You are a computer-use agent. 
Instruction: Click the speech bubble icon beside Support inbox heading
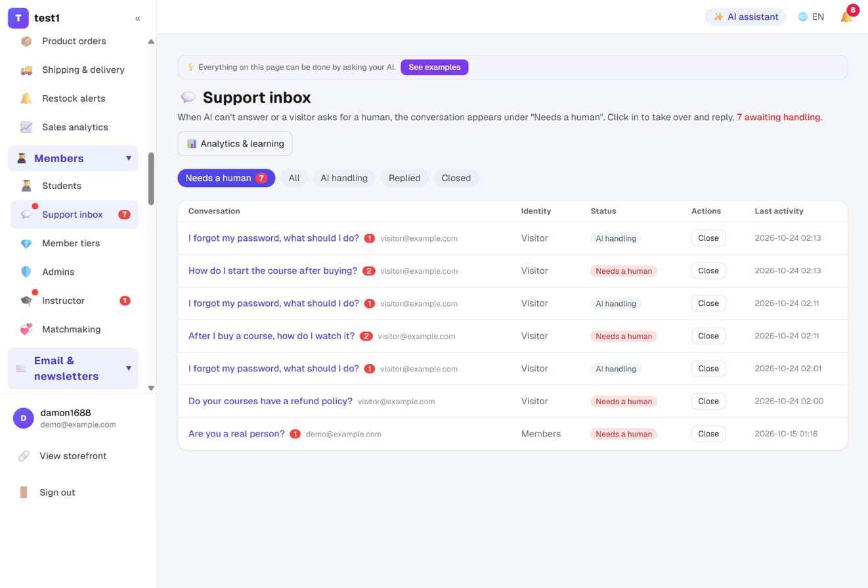coord(188,98)
